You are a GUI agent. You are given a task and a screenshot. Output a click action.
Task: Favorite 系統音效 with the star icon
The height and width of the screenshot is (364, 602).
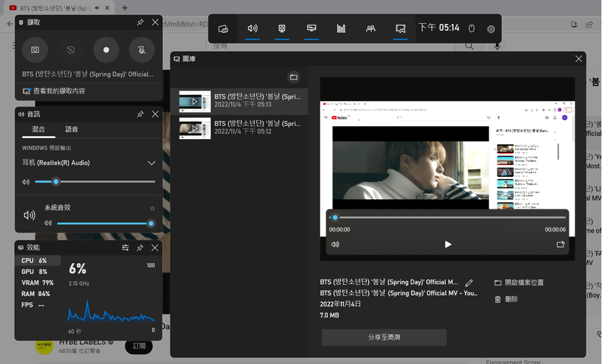pyautogui.click(x=153, y=209)
